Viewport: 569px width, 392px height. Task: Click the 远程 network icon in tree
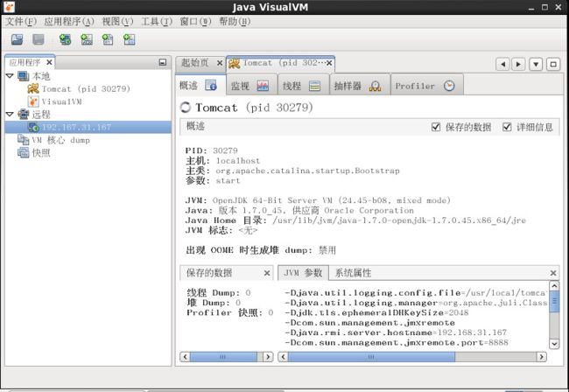click(24, 115)
